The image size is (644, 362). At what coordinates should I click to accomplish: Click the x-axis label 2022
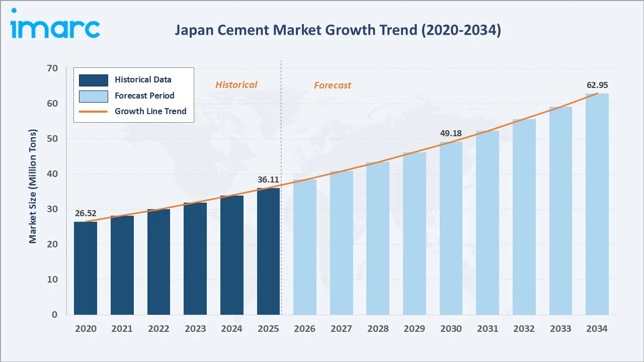tap(158, 329)
